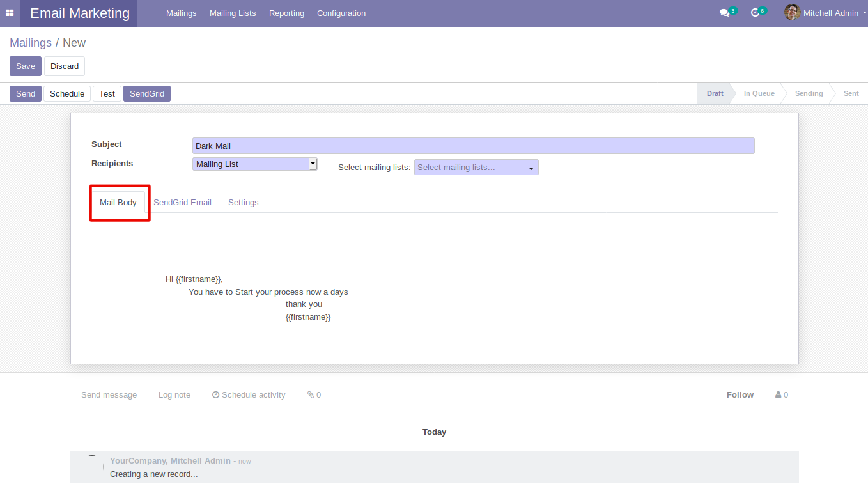Click Mitchell Admin's avatar picture
Viewport: 868px width, 491px height.
point(793,13)
